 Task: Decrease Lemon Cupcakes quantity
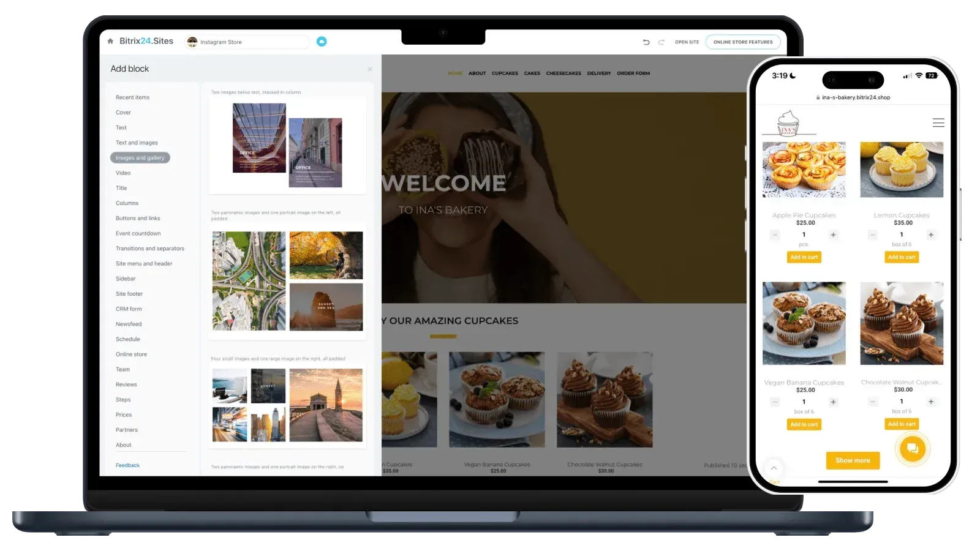point(873,235)
